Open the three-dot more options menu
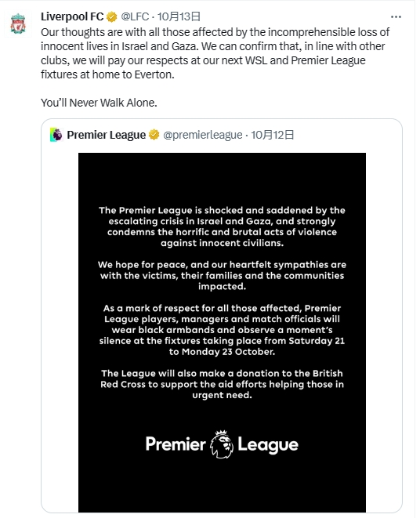Viewport: 420px width, 518px height. [396, 16]
